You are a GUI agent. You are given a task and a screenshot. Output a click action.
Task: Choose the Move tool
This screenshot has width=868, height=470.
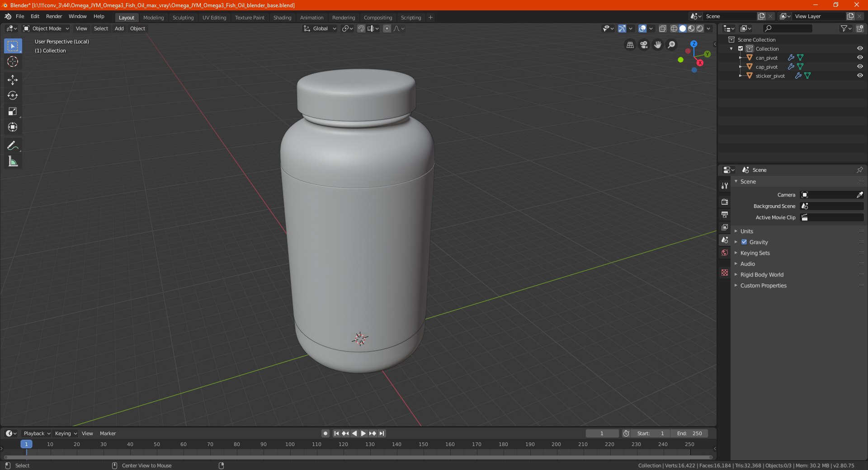[x=13, y=80]
